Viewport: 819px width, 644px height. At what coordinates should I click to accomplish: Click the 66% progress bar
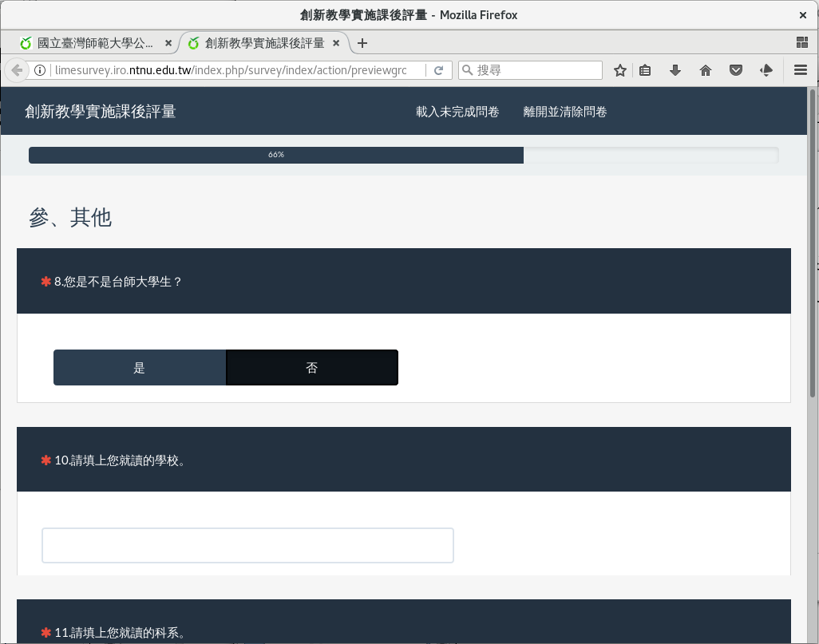[403, 155]
